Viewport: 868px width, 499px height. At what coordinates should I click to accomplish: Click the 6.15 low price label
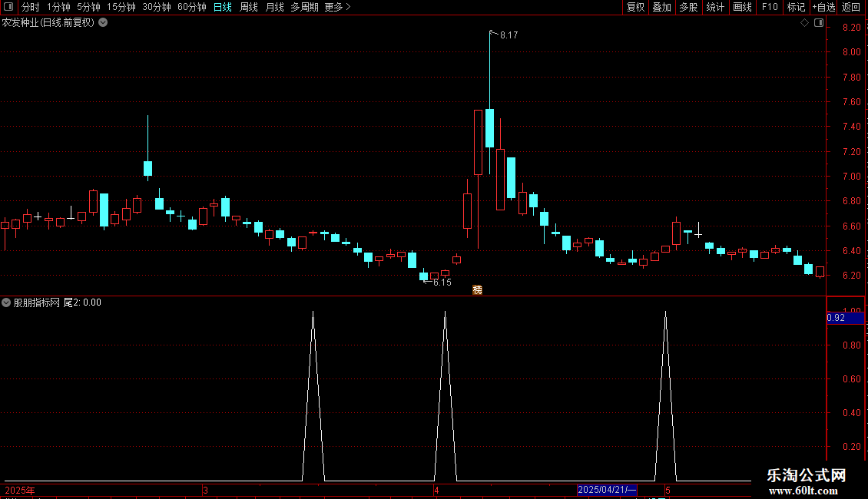pyautogui.click(x=442, y=283)
